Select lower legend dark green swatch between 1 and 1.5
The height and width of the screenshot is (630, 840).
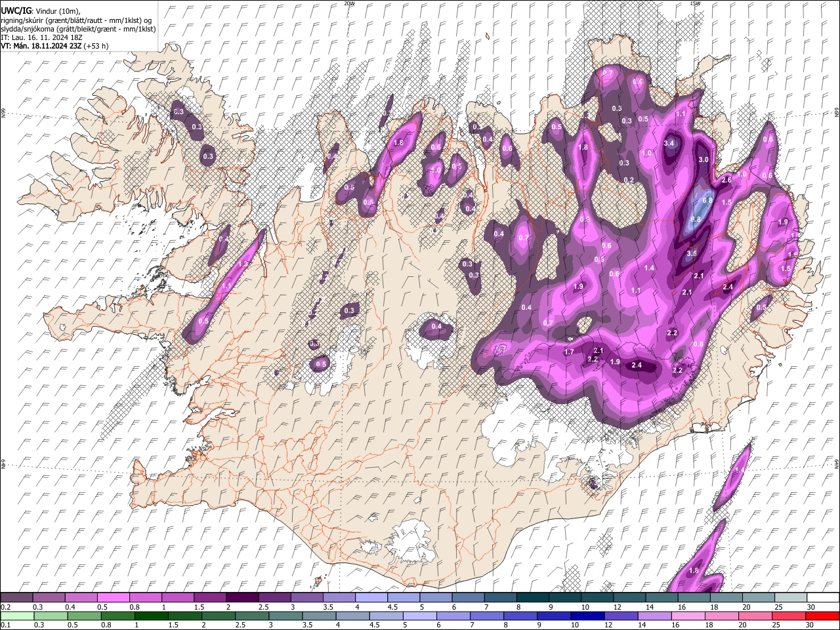pyautogui.click(x=151, y=616)
